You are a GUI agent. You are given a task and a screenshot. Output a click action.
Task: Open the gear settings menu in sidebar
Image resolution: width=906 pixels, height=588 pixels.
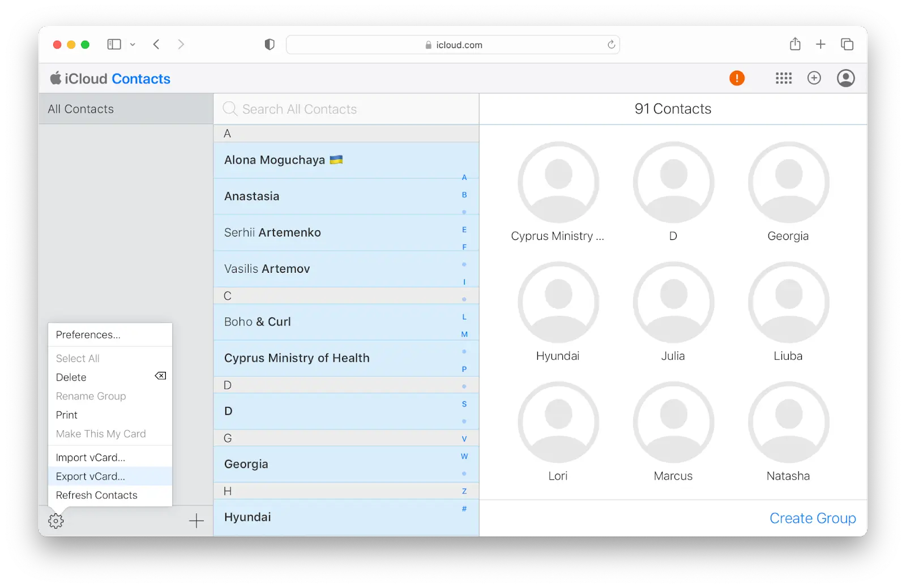click(55, 521)
